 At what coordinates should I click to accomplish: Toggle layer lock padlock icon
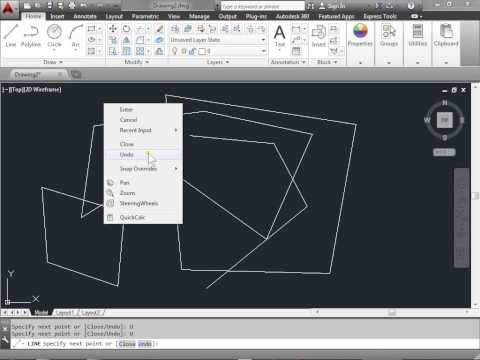coord(192,51)
